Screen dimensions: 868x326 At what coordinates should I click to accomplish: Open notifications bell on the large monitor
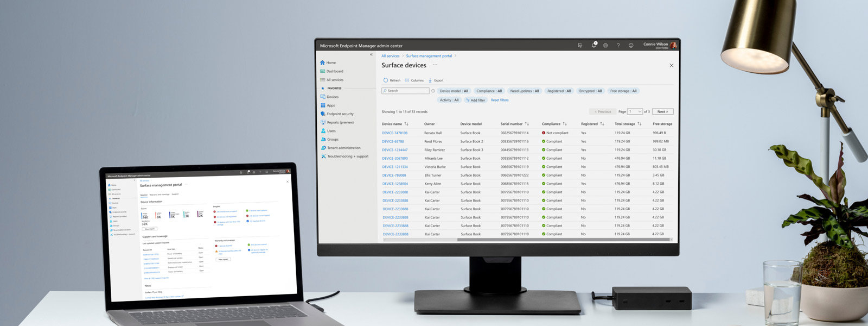click(x=593, y=46)
